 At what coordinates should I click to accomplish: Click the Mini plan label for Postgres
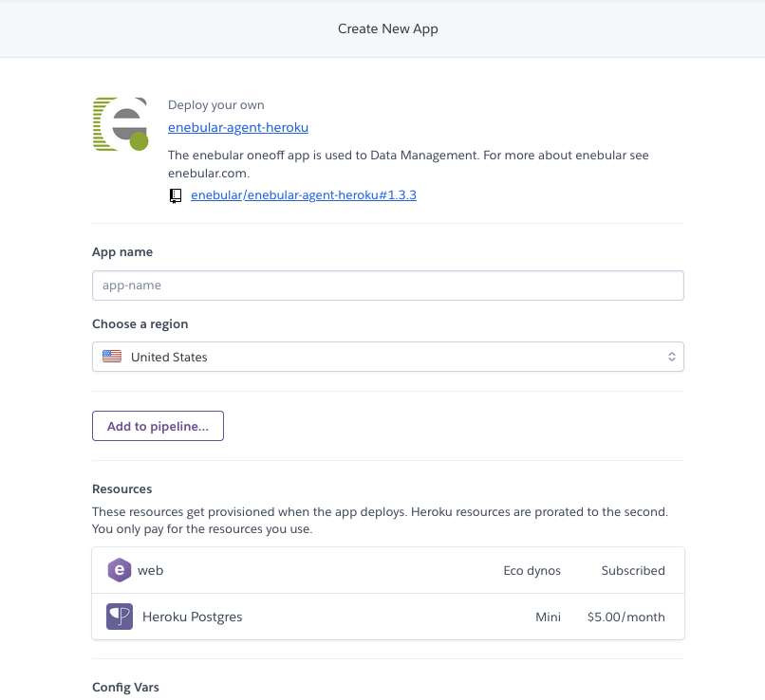pyautogui.click(x=548, y=617)
